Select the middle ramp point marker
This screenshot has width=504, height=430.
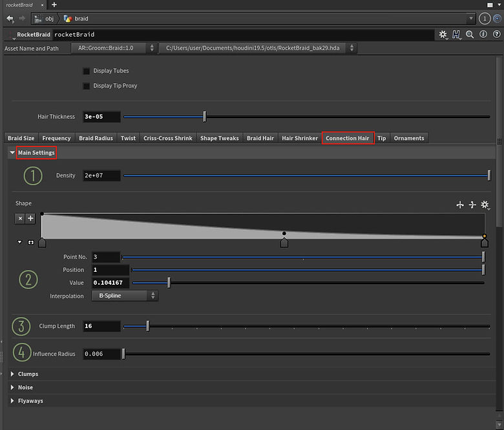click(x=284, y=243)
